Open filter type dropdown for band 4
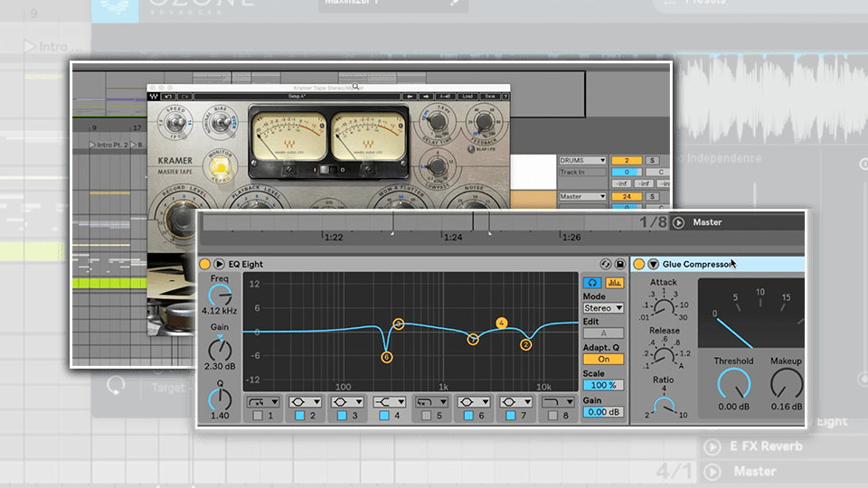 [389, 401]
